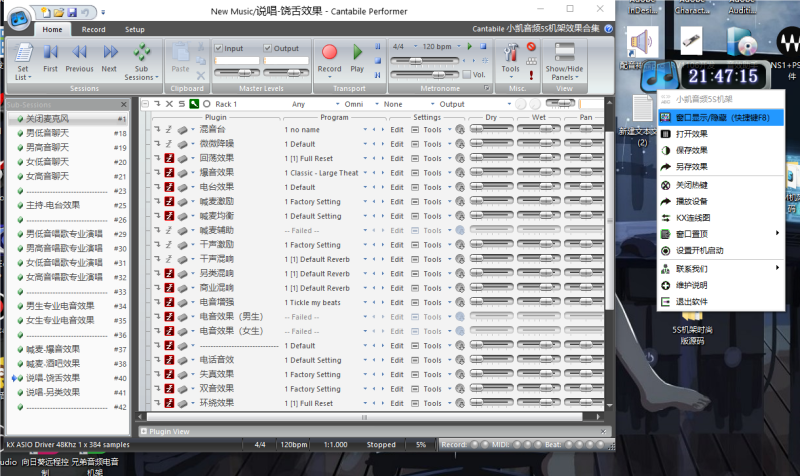Open the Any input dropdown on Rack 1
The image size is (800, 476).
[337, 104]
